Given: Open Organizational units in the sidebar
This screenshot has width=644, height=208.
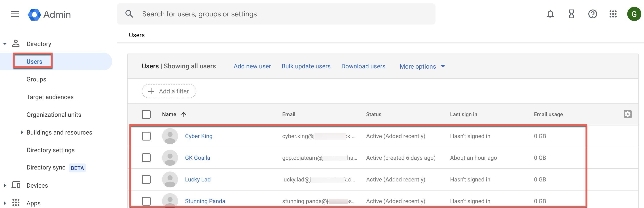Looking at the screenshot, I should (54, 115).
